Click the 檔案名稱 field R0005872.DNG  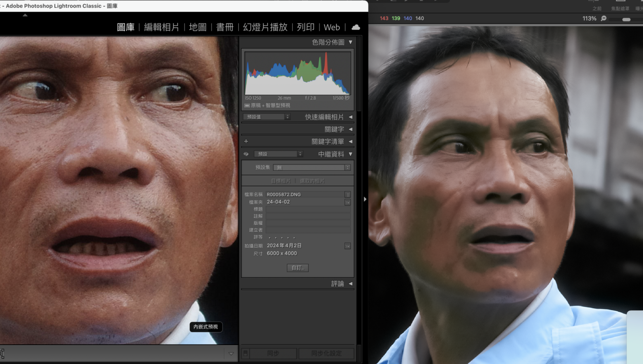point(305,194)
